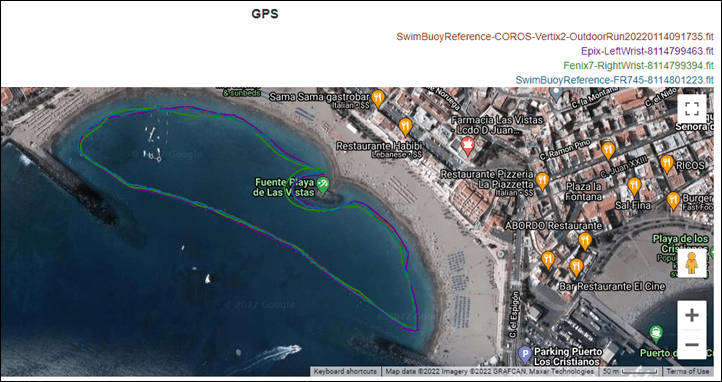The height and width of the screenshot is (382, 722).
Task: Select Restaurante Pizzeria La Piazzetta pin
Action: (x=542, y=181)
